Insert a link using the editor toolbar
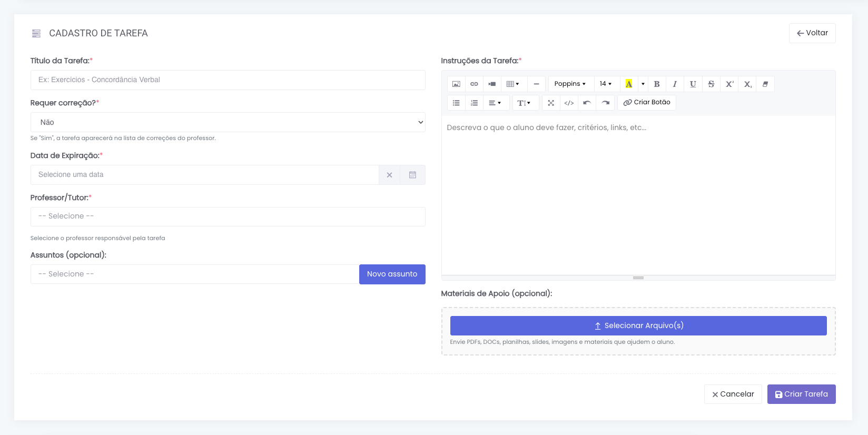 pos(474,84)
